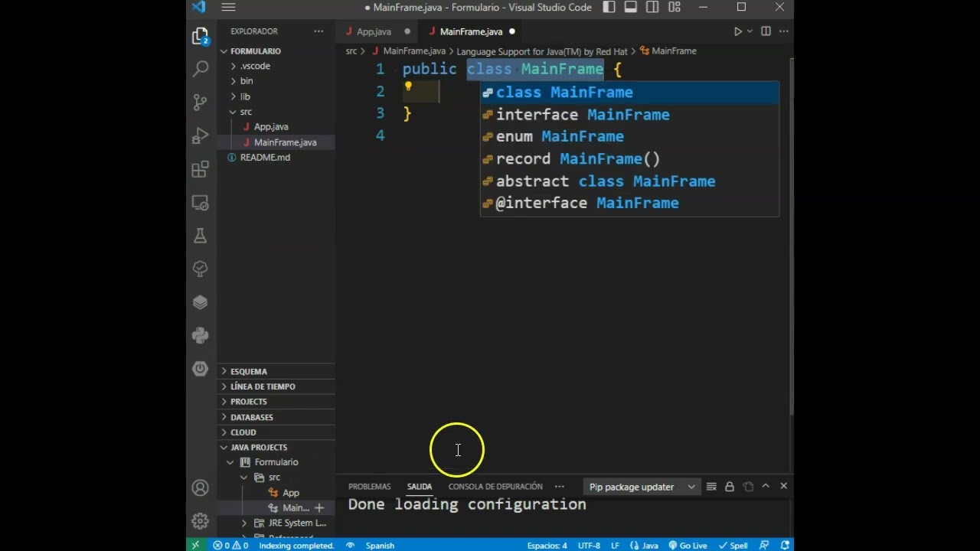Toggle secondary sidebar layout icon
Viewport: 980px width, 551px height.
(x=652, y=7)
